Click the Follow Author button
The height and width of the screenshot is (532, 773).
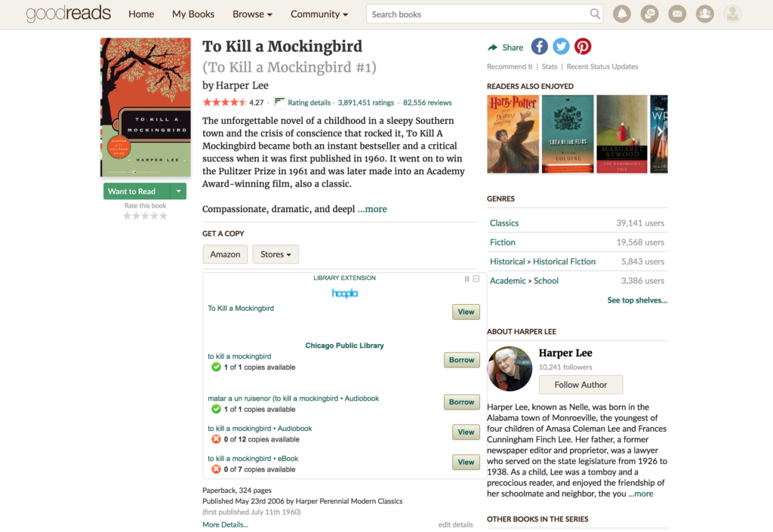(581, 385)
